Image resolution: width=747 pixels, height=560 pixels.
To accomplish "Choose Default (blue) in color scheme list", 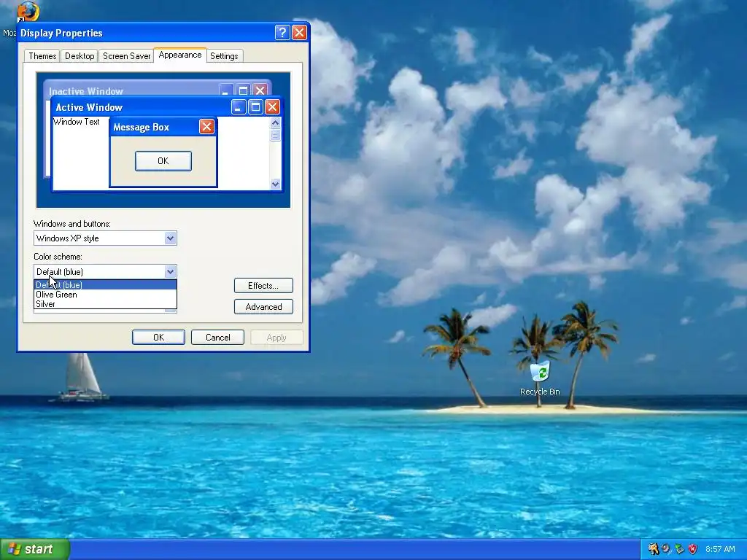I will (105, 285).
